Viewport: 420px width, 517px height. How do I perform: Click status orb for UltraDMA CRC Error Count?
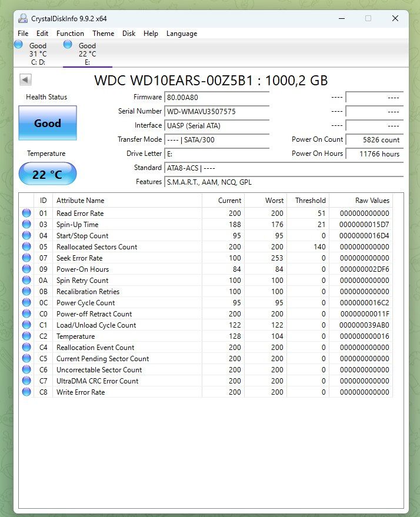(26, 381)
